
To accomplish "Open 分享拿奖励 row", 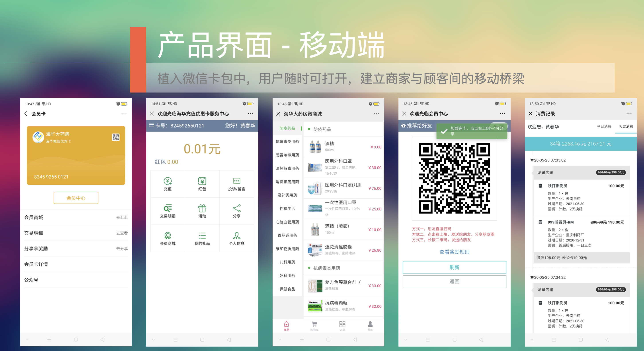I will pos(76,249).
